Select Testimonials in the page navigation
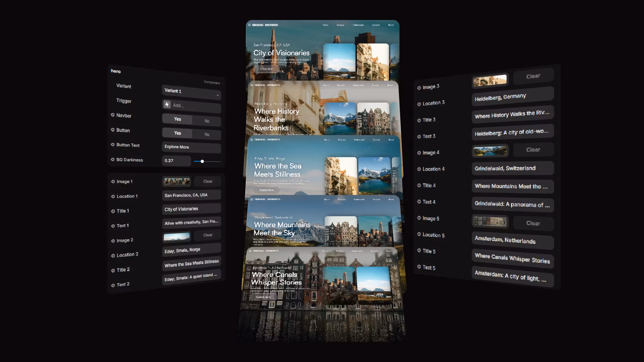This screenshot has width=644, height=362. [358, 25]
